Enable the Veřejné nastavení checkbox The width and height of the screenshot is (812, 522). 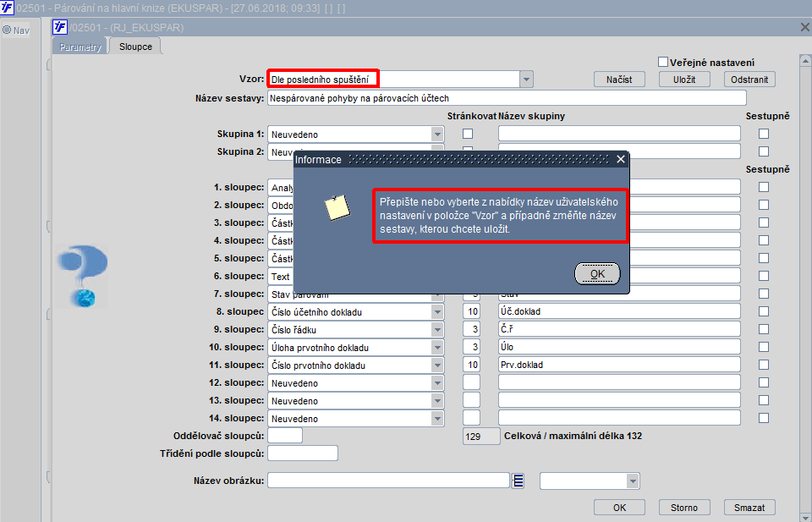(663, 62)
